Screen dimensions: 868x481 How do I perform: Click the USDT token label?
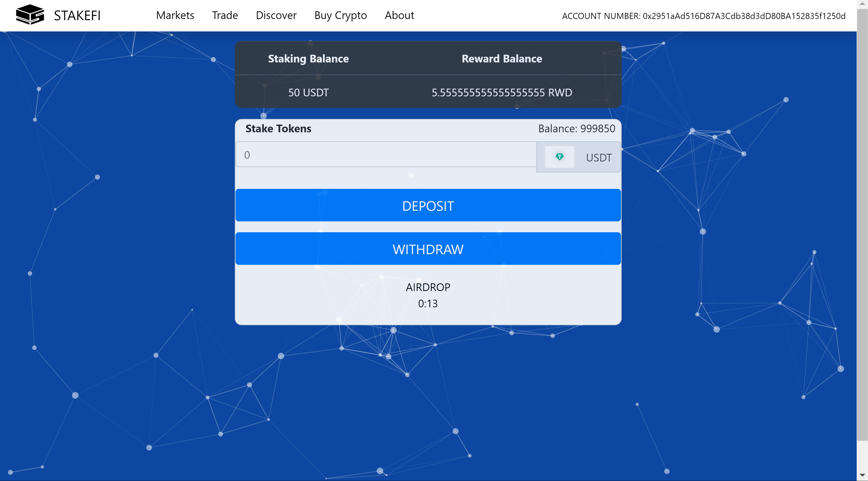[598, 158]
